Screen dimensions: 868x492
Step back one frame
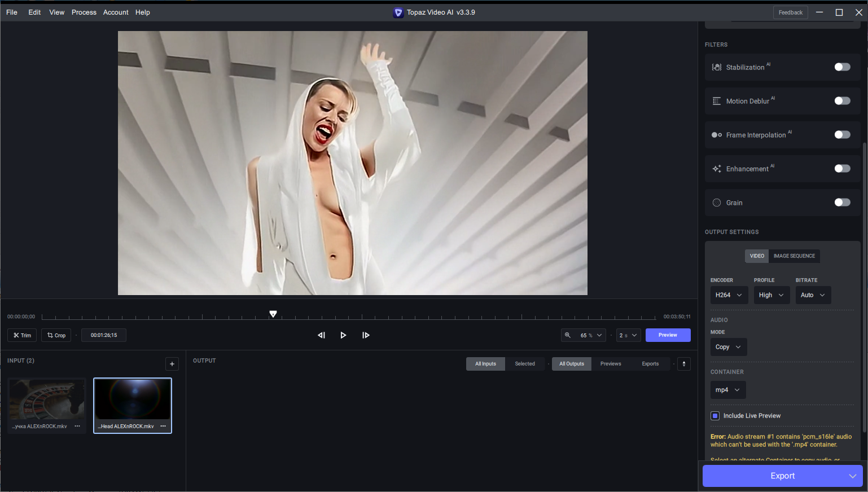pos(321,335)
